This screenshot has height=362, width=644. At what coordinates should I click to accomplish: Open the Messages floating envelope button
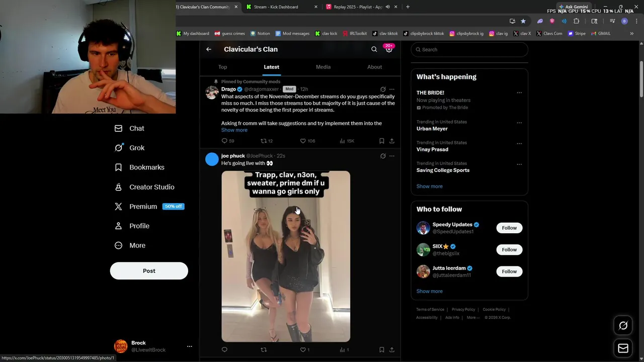click(x=623, y=348)
